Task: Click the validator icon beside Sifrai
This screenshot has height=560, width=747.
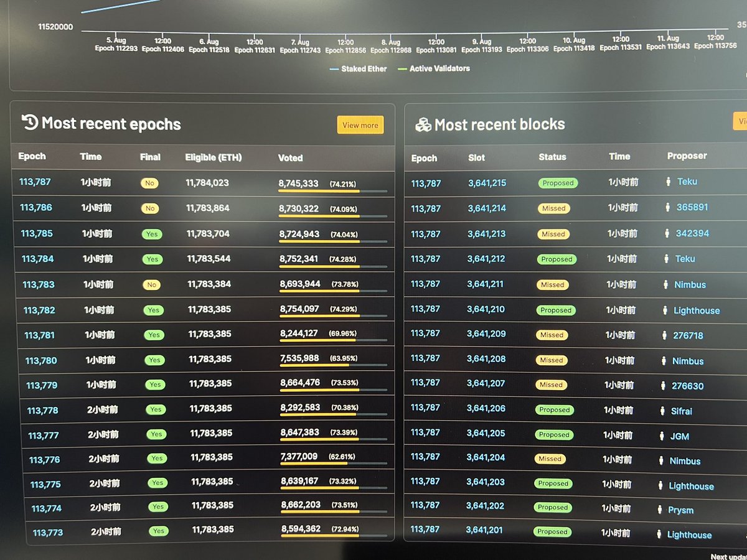Action: [662, 411]
